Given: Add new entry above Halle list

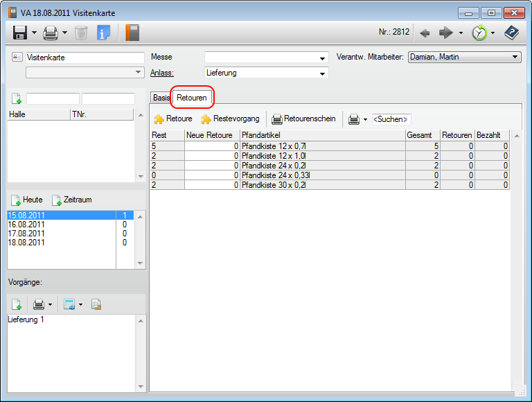Looking at the screenshot, I should click(17, 99).
